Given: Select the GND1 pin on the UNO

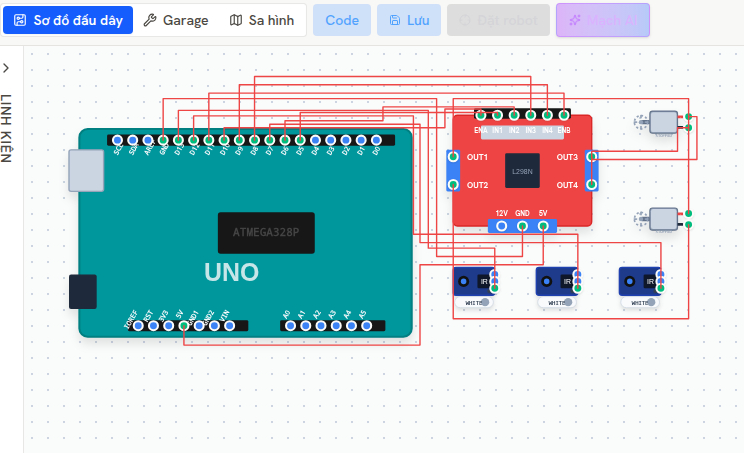Looking at the screenshot, I should coord(199,326).
